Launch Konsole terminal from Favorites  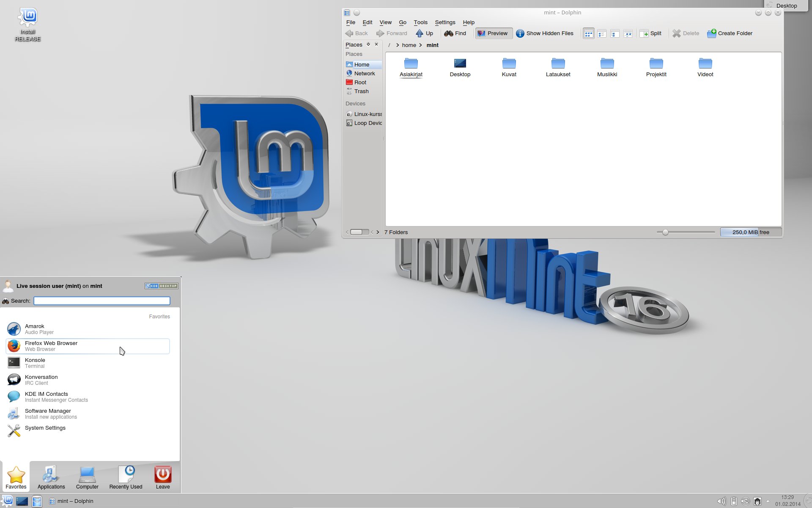[x=88, y=363]
